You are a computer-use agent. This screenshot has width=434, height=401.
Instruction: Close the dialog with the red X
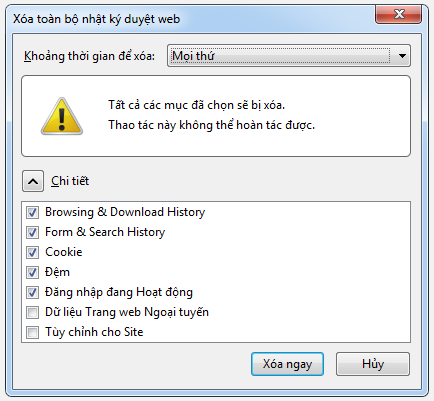(399, 14)
